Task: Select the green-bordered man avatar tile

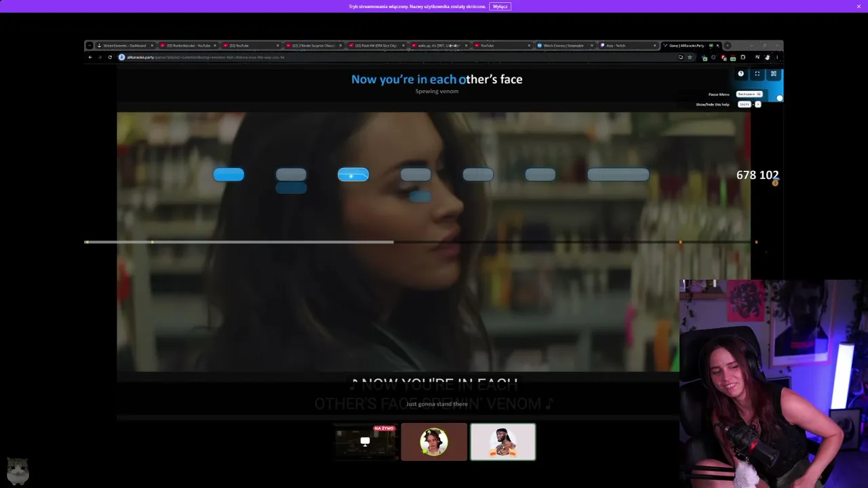Action: click(503, 441)
